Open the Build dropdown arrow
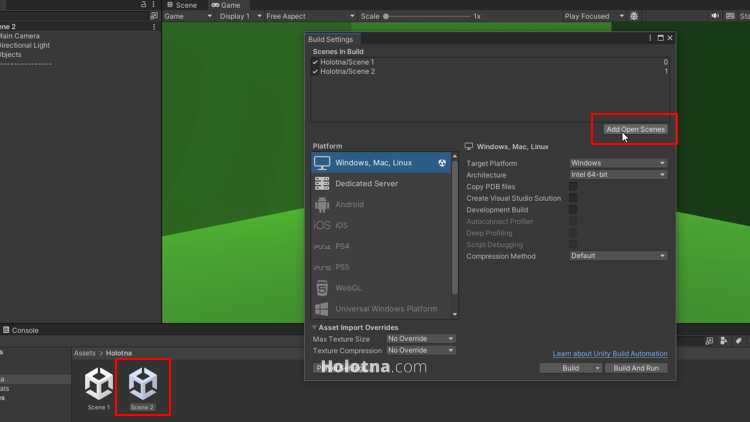The width and height of the screenshot is (750, 422). [x=597, y=368]
